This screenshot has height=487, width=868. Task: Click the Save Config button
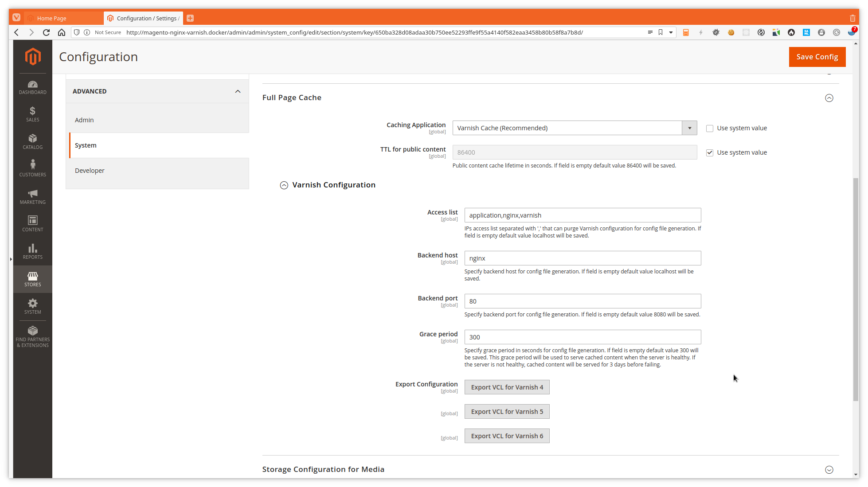(x=817, y=57)
